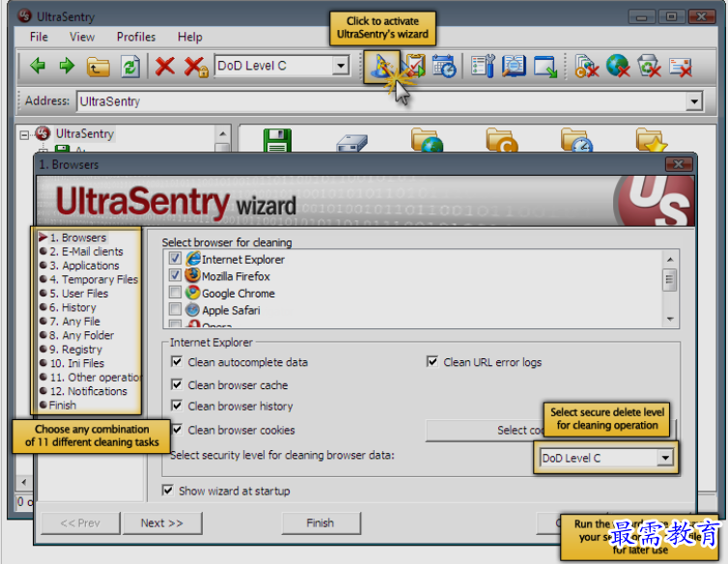
Task: Open the toolbar DoD Level C dropdown
Action: (x=341, y=66)
